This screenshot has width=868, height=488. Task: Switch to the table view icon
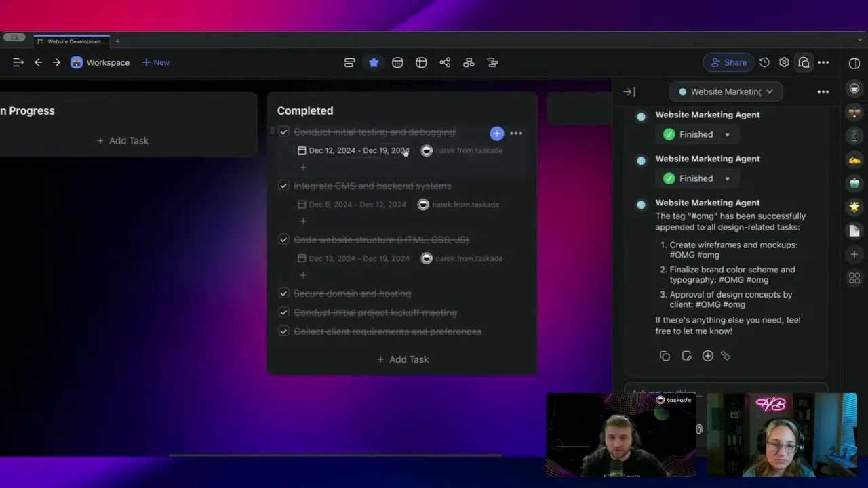[421, 62]
